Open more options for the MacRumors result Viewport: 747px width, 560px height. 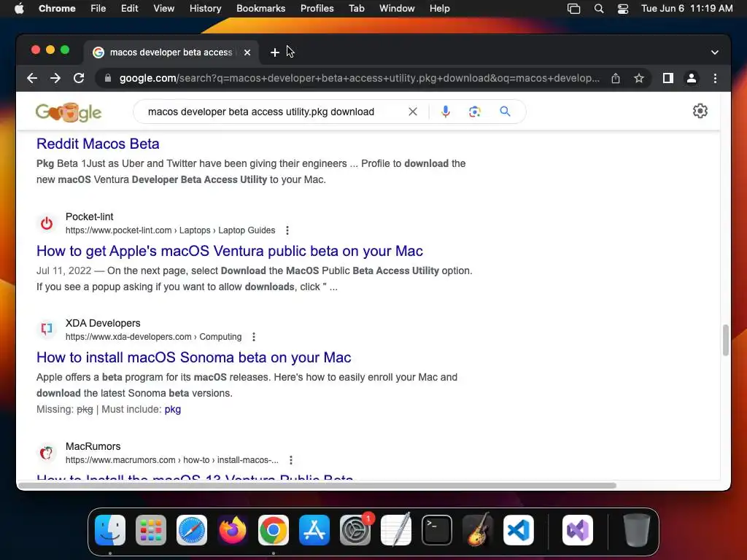[x=291, y=460]
